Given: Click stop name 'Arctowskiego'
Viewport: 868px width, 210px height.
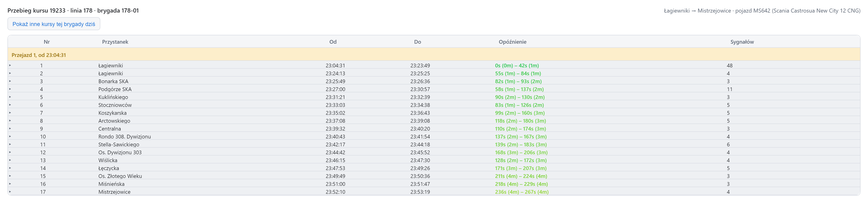Looking at the screenshot, I should (x=114, y=121).
